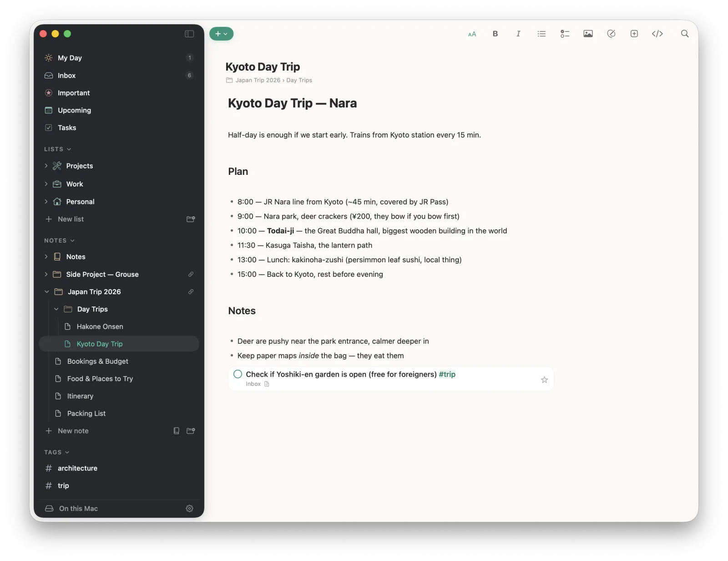Click Day Trips in the breadcrumb
Viewport: 728px width, 561px height.
click(x=299, y=80)
